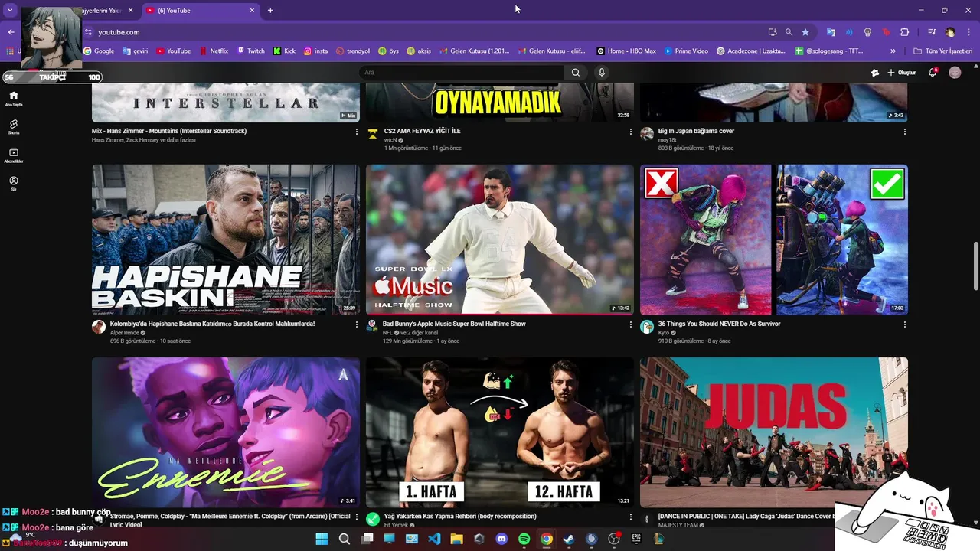Play the Ma Meilleure Ennemie thumbnail

[226, 432]
